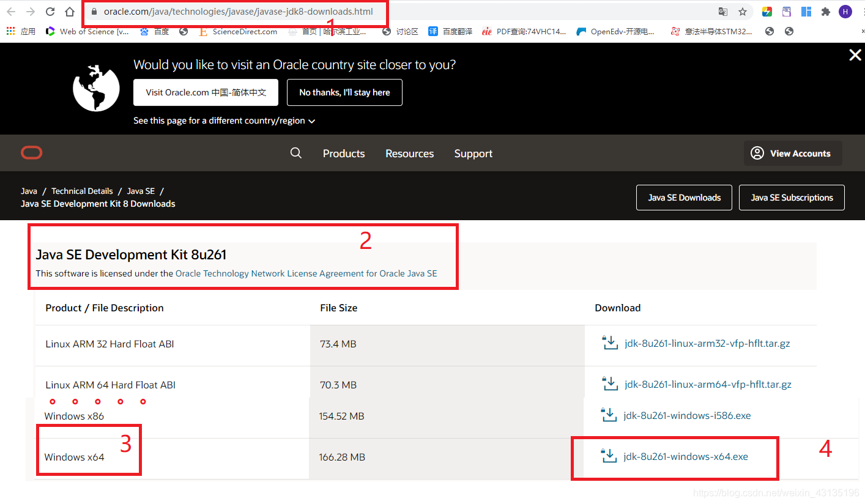865x504 pixels.
Task: Click No thanks, I'll stay here
Action: [344, 92]
